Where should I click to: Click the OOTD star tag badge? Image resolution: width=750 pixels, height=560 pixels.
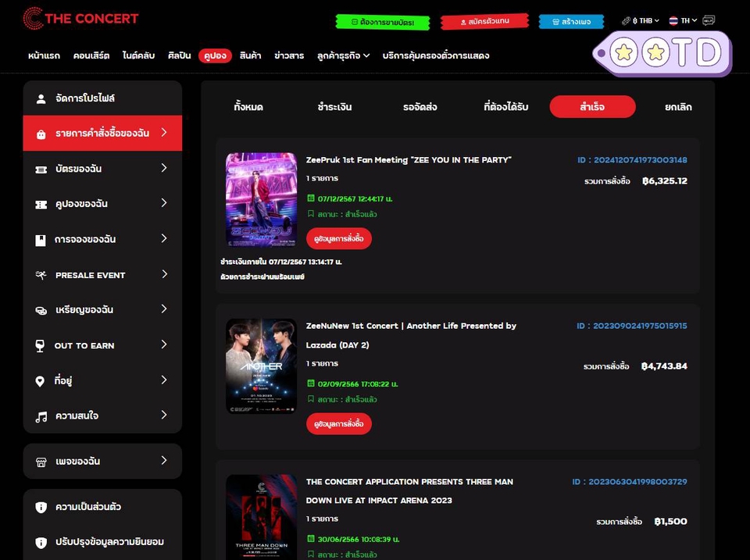(664, 53)
